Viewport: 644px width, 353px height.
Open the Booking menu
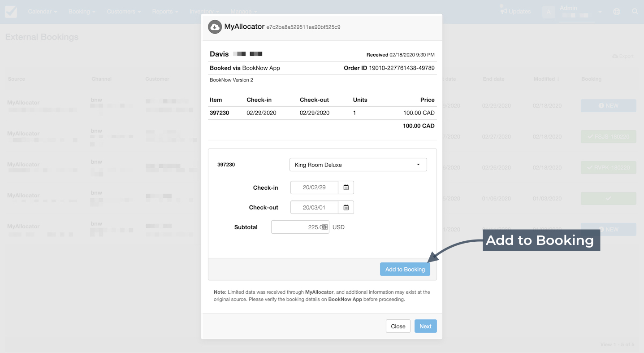click(82, 12)
